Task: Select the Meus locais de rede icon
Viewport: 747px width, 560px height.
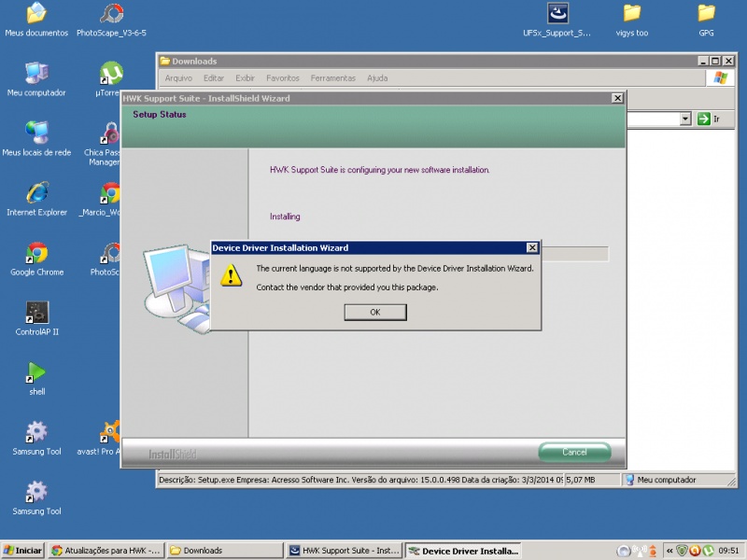Action: coord(36,139)
